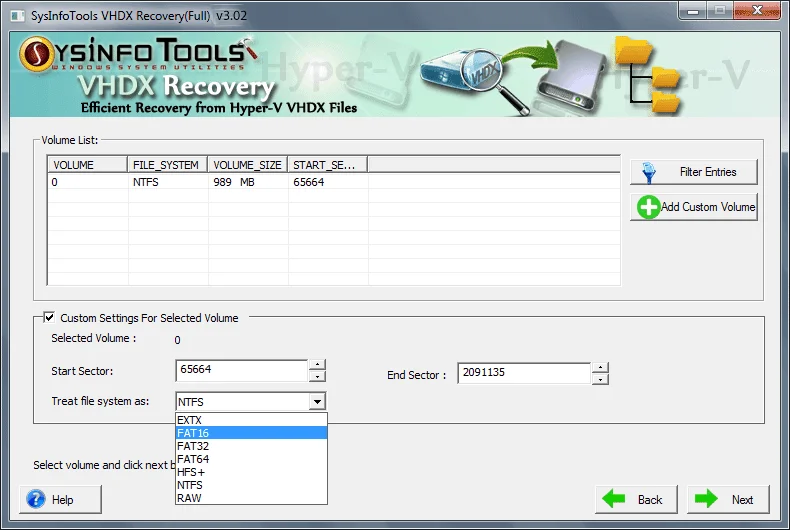This screenshot has width=790, height=530.
Task: Click the green left arrow Back icon
Action: 614,499
